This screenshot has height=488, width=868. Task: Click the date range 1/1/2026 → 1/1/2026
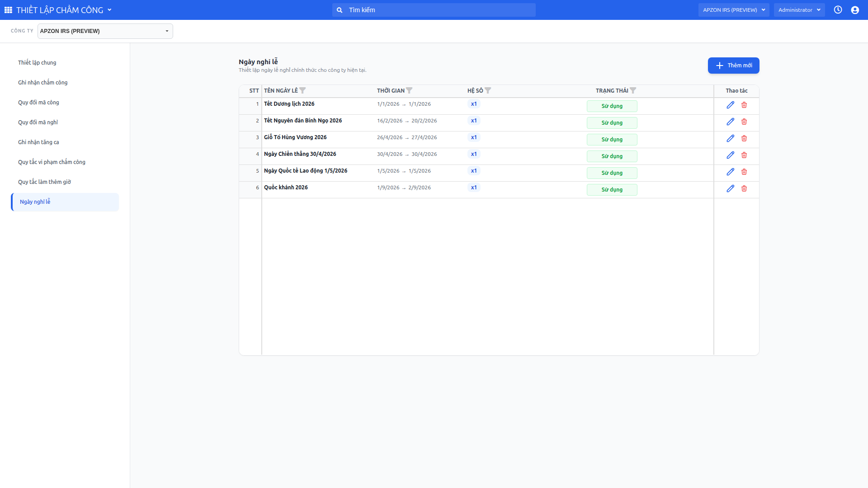404,104
